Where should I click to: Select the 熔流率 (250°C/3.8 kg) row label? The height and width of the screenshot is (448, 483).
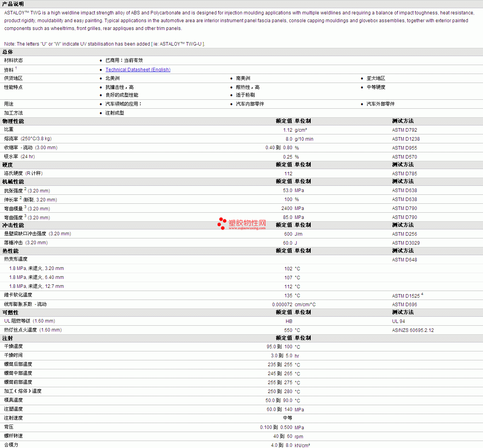(x=28, y=139)
